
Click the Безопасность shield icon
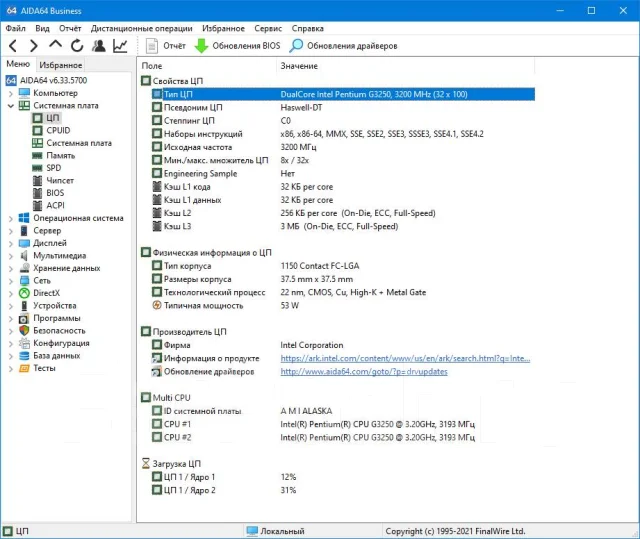pos(24,330)
